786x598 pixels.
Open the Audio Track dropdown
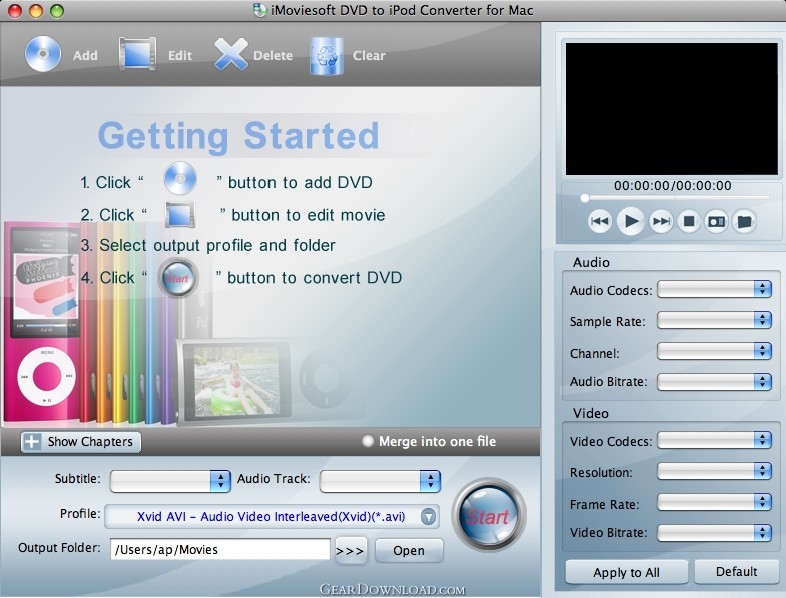pyautogui.click(x=380, y=481)
